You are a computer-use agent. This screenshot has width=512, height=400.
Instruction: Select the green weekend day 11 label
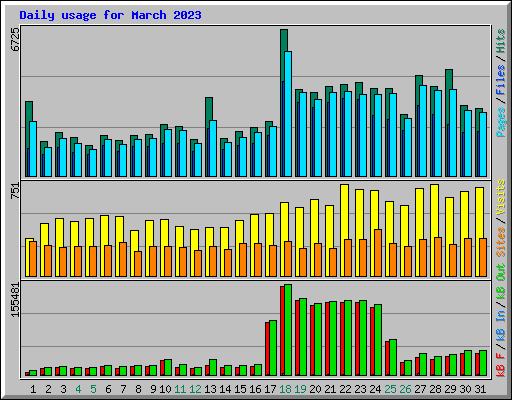(180, 389)
